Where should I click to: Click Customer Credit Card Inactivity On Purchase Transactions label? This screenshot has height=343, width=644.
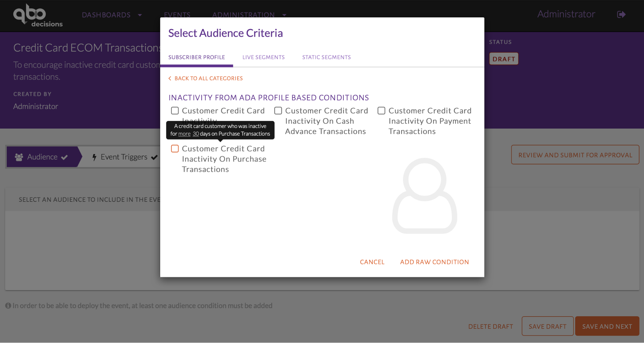[224, 159]
